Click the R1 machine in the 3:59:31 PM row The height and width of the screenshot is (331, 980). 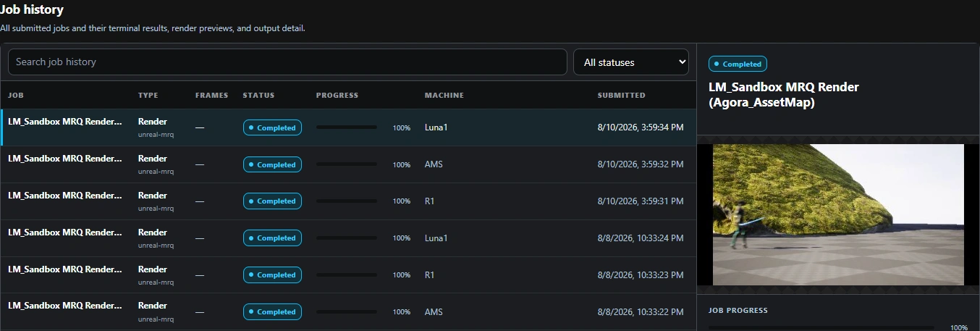pyautogui.click(x=430, y=201)
